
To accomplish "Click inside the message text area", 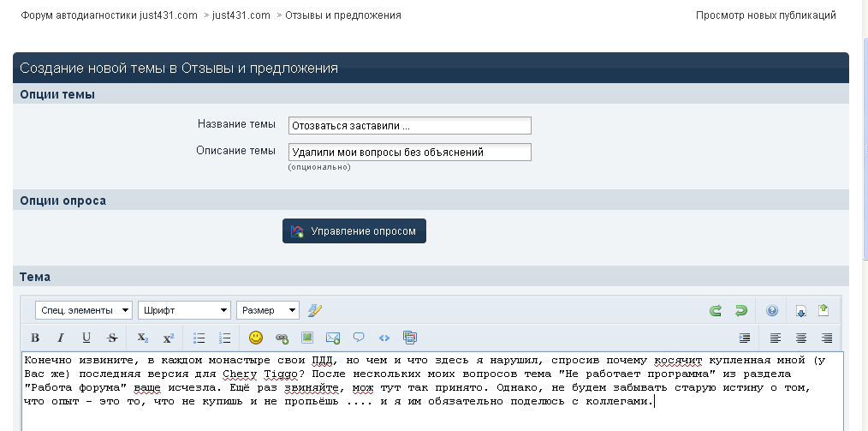I will pyautogui.click(x=433, y=391).
